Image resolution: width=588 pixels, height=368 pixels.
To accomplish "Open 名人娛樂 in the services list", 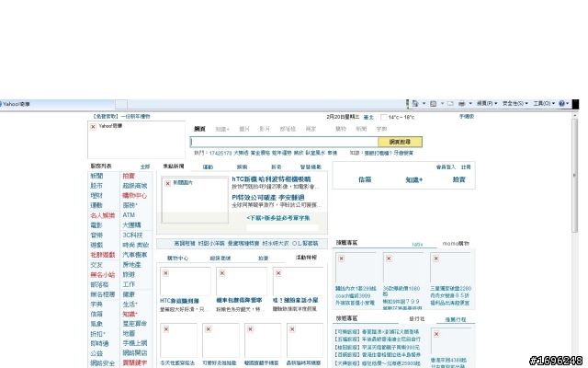I will tap(102, 215).
